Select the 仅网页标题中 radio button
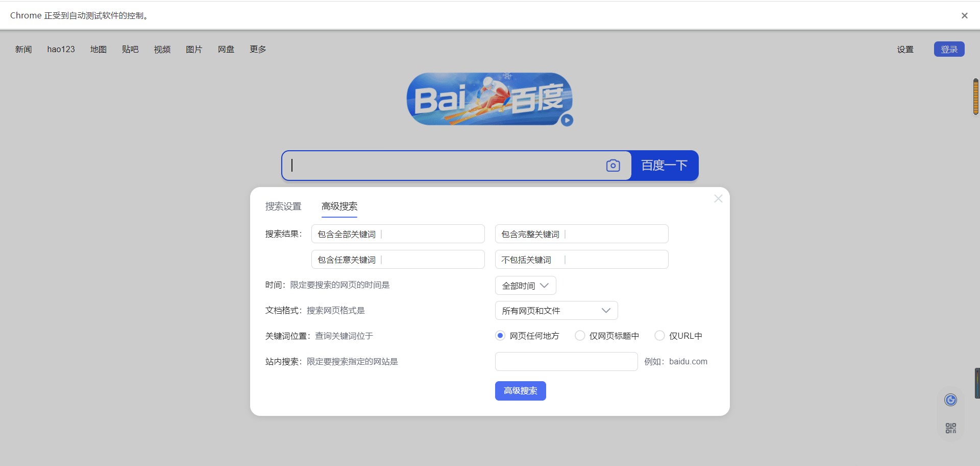980x466 pixels. tap(580, 336)
